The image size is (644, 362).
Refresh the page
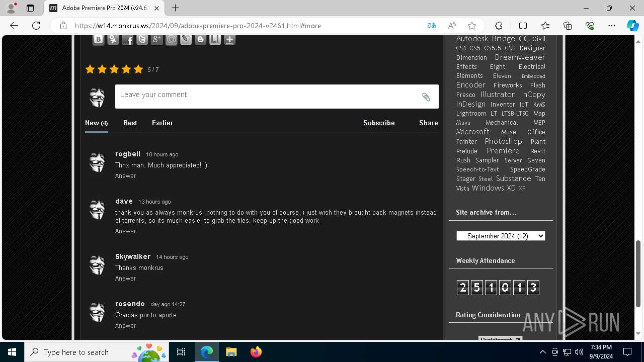36,26
